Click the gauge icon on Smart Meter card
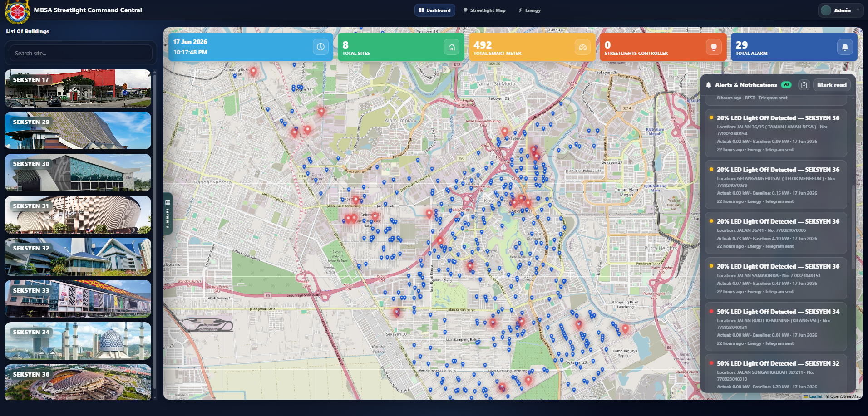This screenshot has width=868, height=416. click(x=583, y=47)
